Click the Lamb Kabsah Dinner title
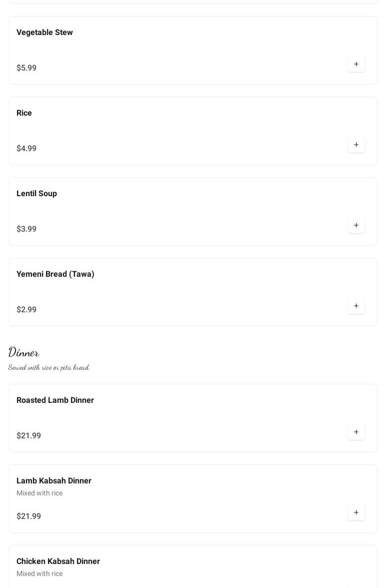 coord(54,481)
